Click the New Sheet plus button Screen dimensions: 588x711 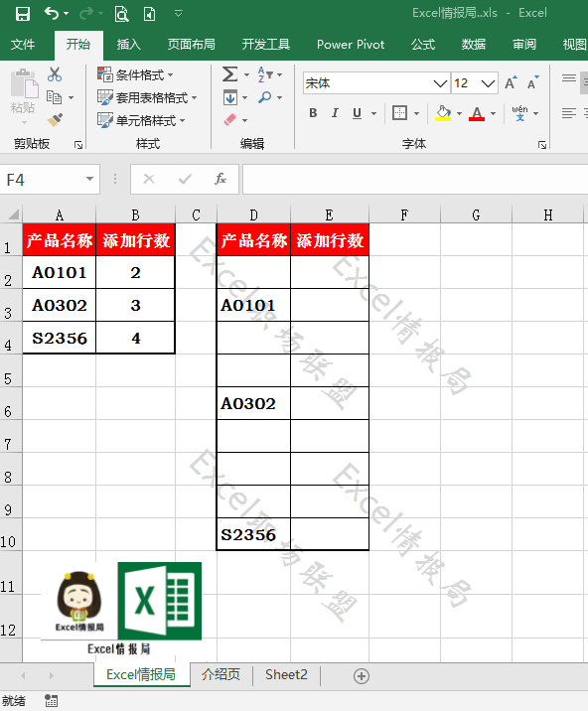[x=362, y=676]
